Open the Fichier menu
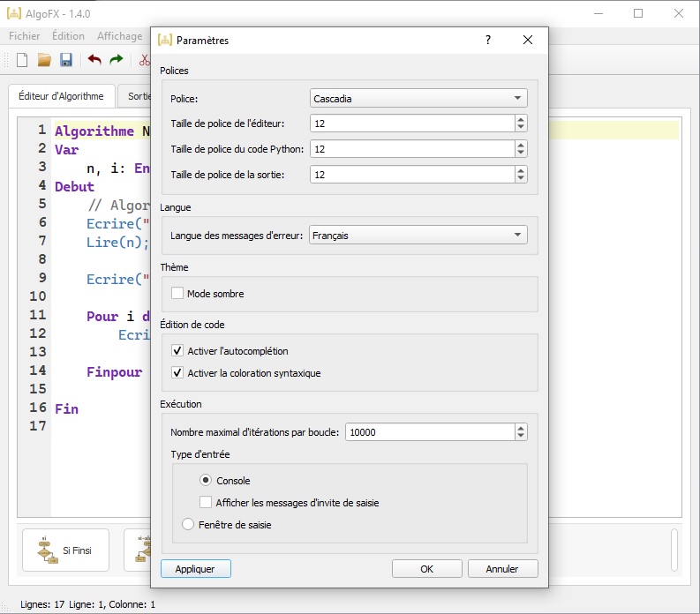The image size is (700, 614). pos(24,35)
